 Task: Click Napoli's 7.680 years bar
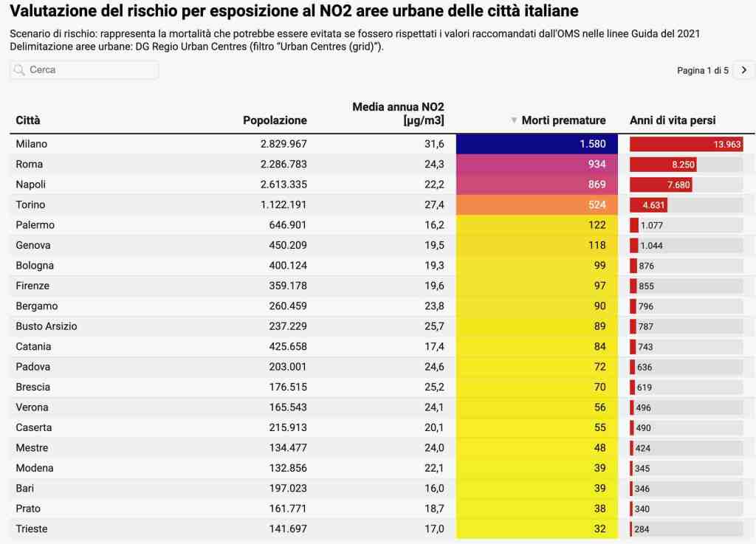point(660,185)
